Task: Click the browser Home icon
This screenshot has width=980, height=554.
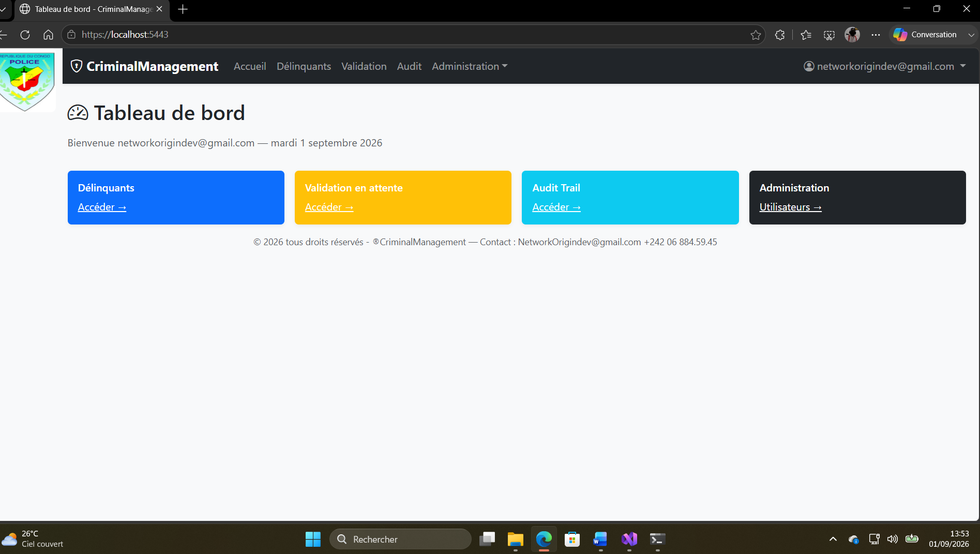Action: [48, 35]
